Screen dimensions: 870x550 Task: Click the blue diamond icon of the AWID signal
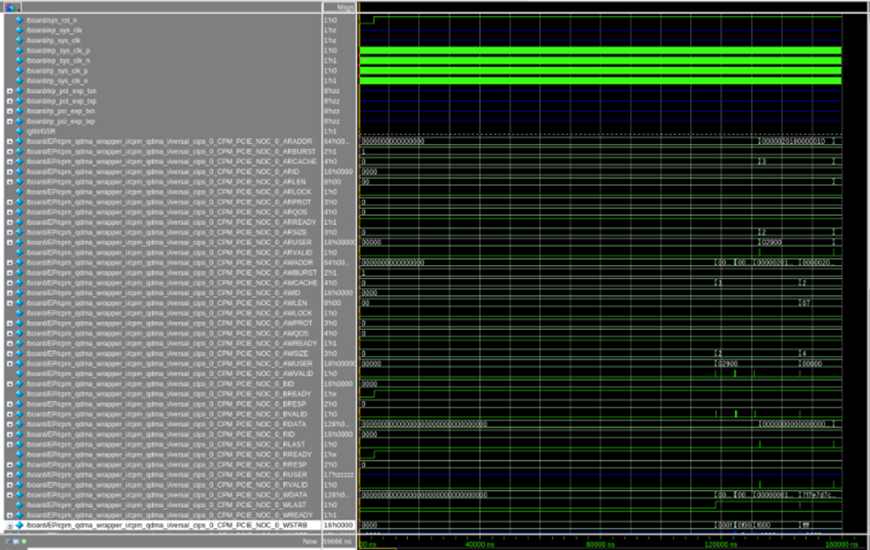(19, 293)
